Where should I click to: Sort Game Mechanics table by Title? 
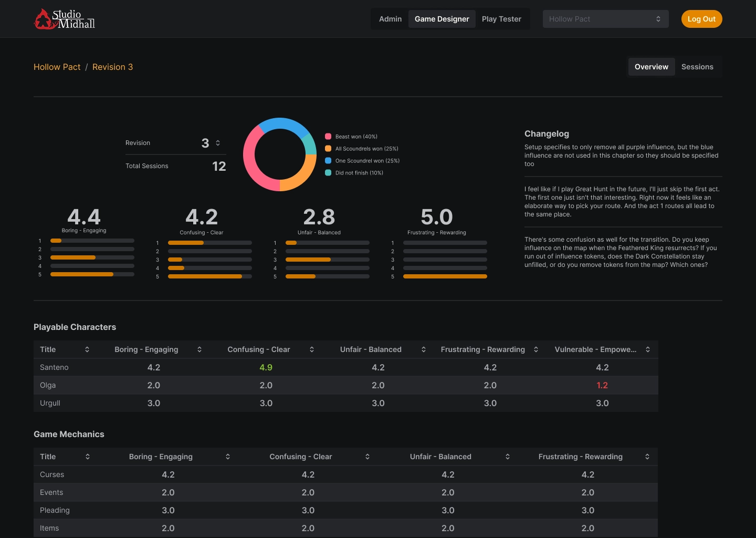(x=88, y=457)
